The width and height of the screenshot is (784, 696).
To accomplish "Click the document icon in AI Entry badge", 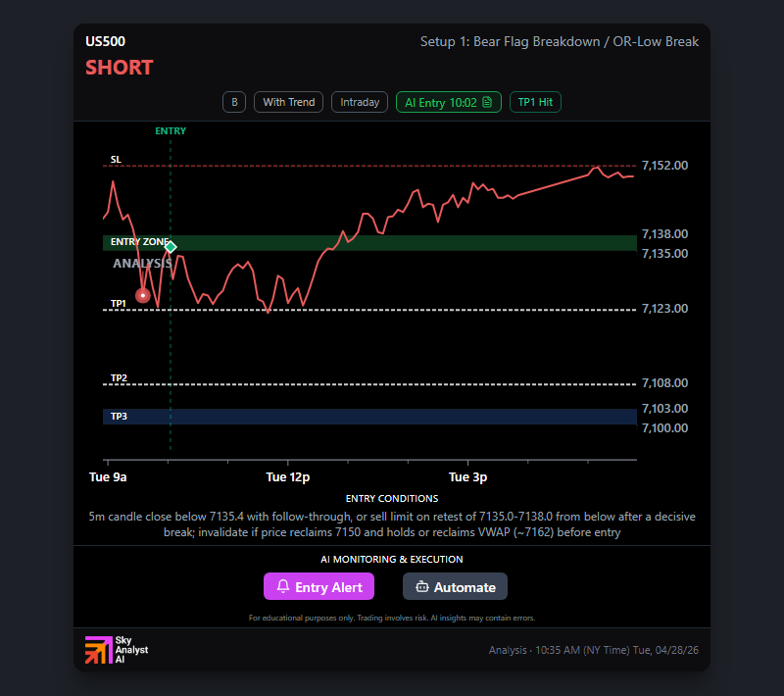I will [x=487, y=103].
